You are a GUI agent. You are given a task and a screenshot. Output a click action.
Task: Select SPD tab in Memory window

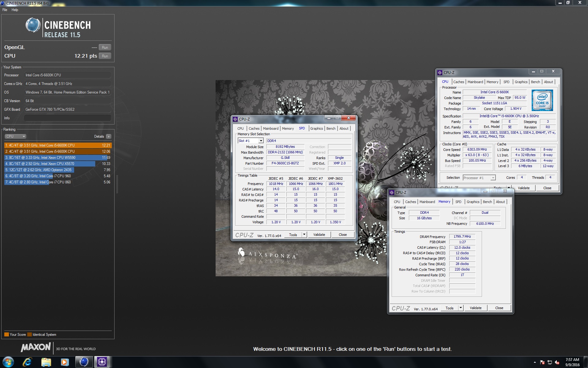tap(458, 202)
